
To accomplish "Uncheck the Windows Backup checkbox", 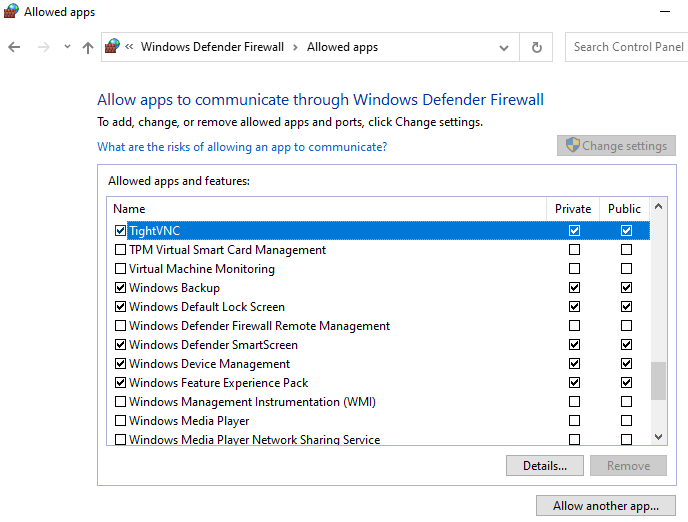I will coord(120,288).
